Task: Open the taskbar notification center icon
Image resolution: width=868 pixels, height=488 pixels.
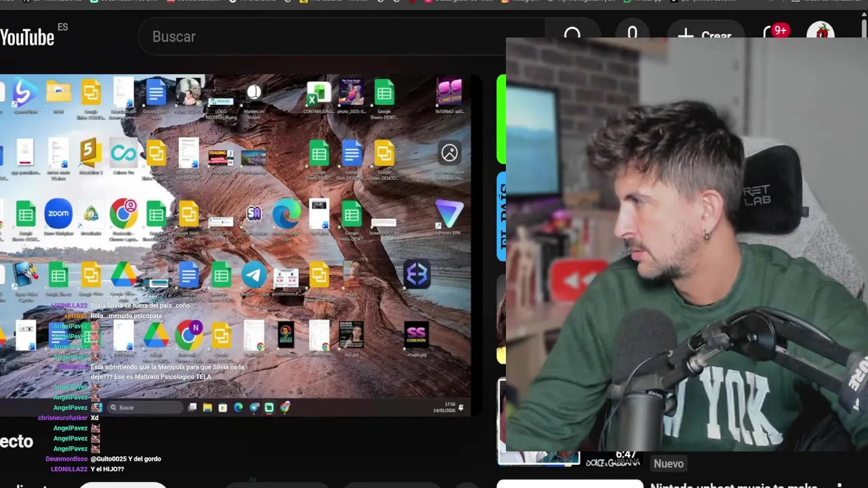Action: [462, 407]
